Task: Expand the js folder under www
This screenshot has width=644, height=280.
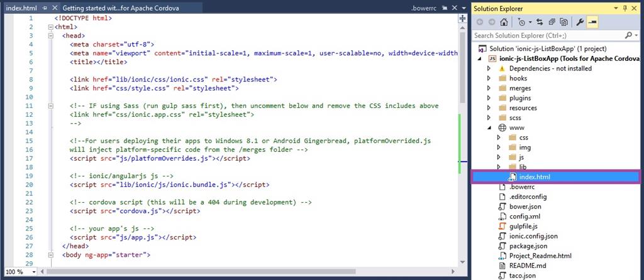Action: tap(499, 157)
